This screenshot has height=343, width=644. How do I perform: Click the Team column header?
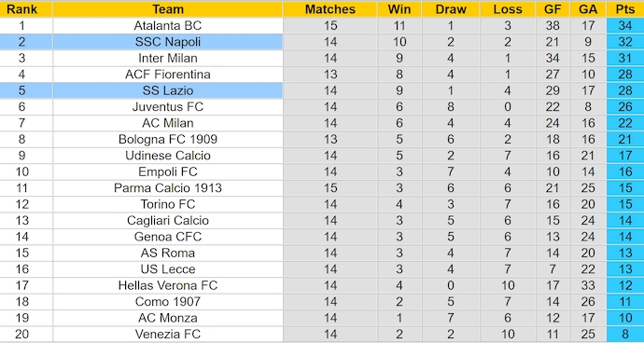(168, 9)
